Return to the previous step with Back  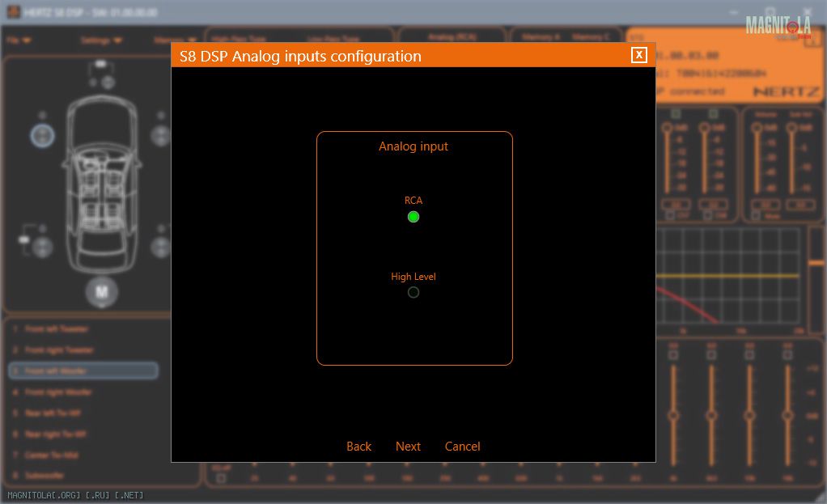point(358,446)
